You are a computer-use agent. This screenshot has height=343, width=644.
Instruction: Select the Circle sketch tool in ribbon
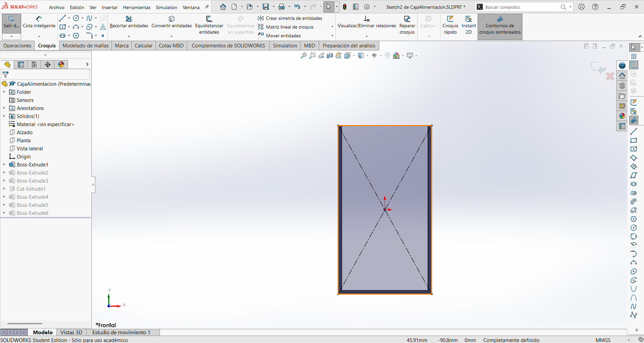click(76, 18)
